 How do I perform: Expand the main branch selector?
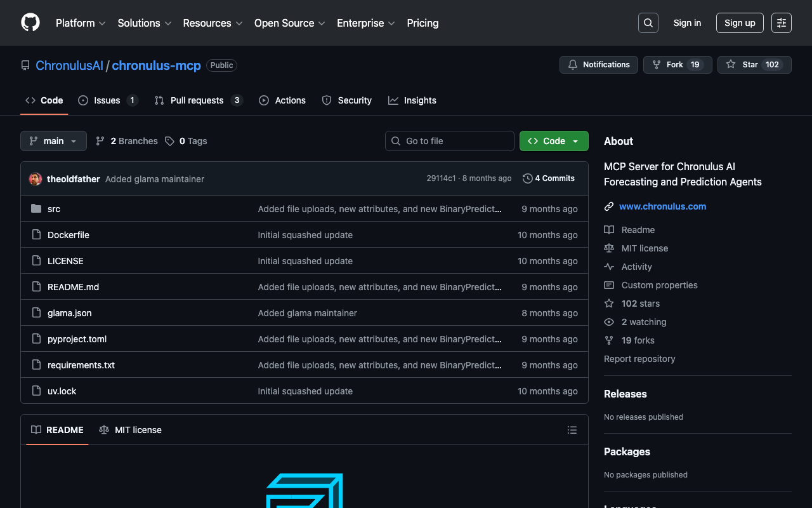[53, 141]
